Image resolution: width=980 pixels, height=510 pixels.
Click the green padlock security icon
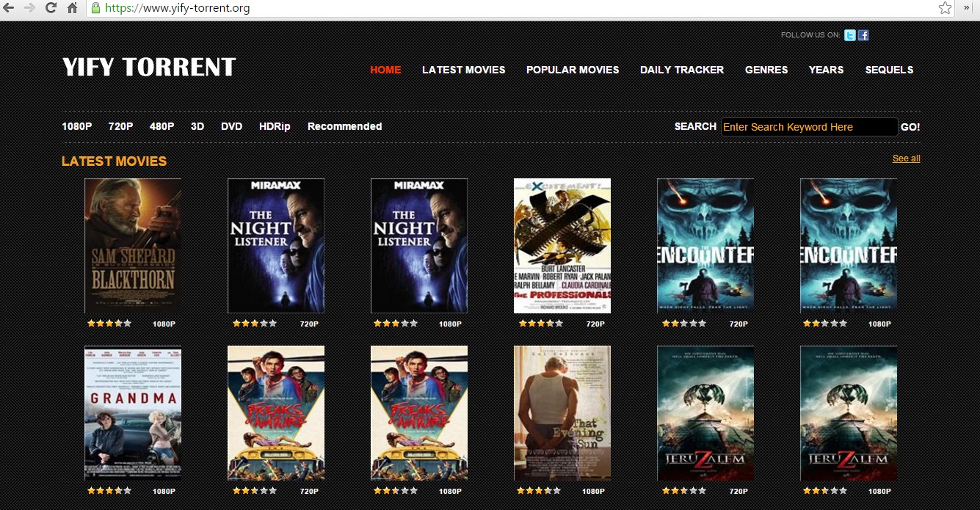[95, 8]
